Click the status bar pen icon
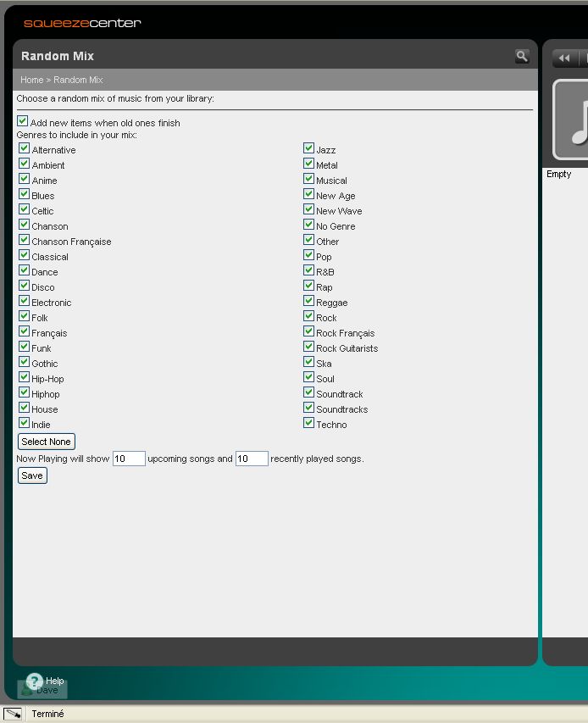This screenshot has height=723, width=588. [13, 714]
